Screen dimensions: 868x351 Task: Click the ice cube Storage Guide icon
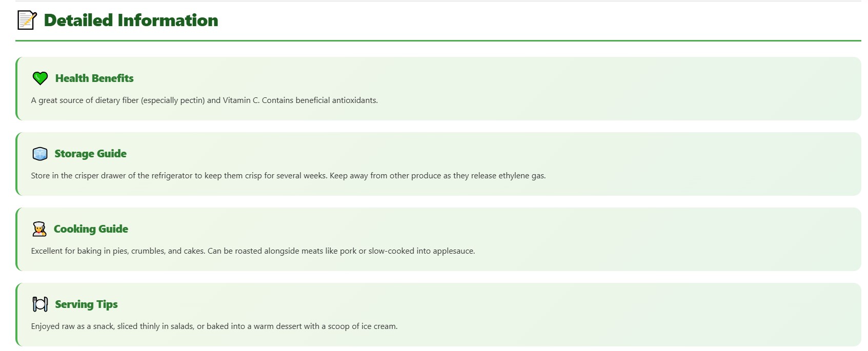point(40,154)
